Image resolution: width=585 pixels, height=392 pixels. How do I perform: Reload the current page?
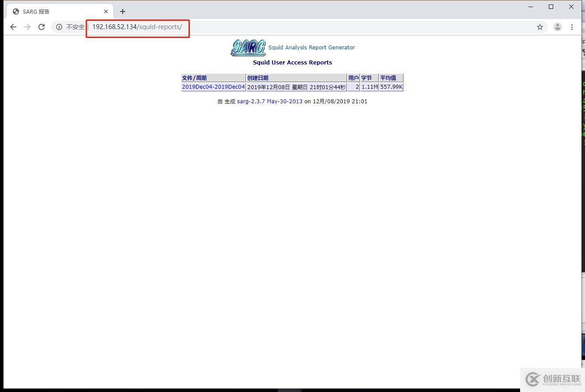(42, 26)
